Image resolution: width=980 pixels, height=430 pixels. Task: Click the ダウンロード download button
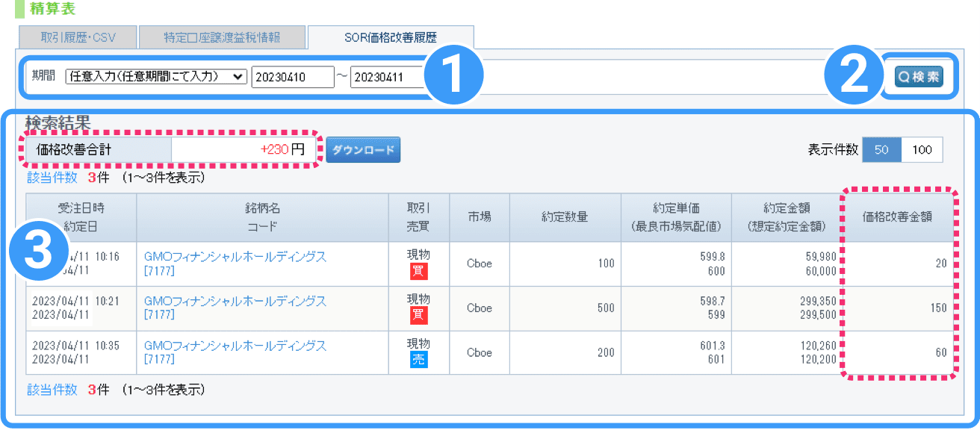363,149
